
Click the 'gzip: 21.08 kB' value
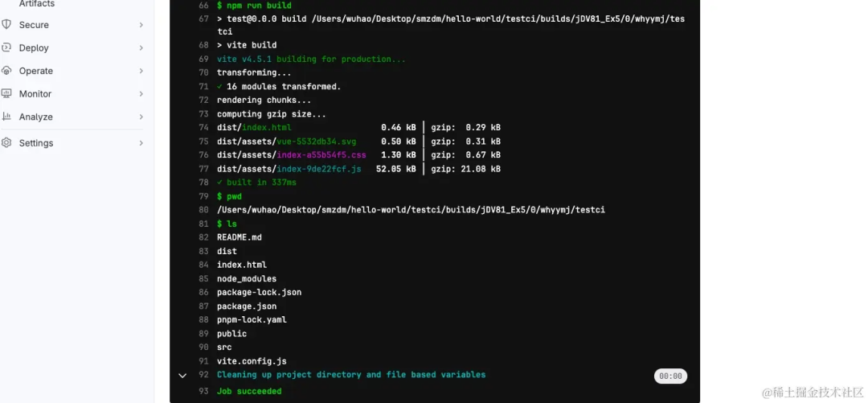point(466,169)
